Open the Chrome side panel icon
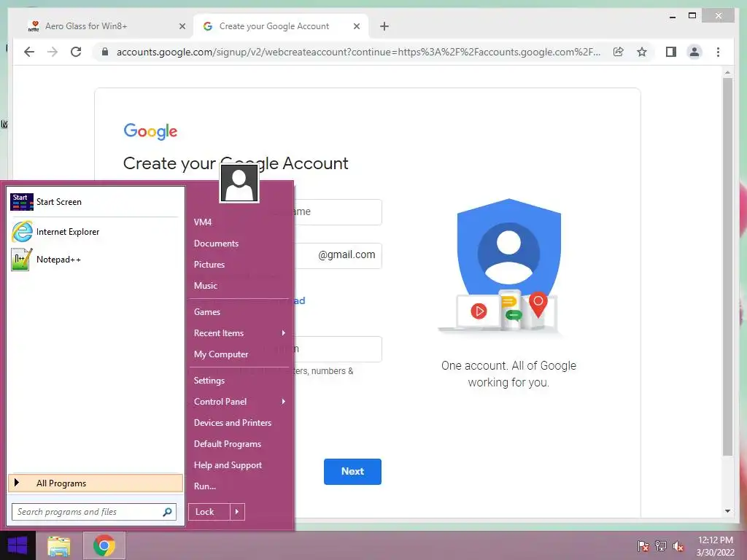The image size is (747, 560). pos(671,52)
